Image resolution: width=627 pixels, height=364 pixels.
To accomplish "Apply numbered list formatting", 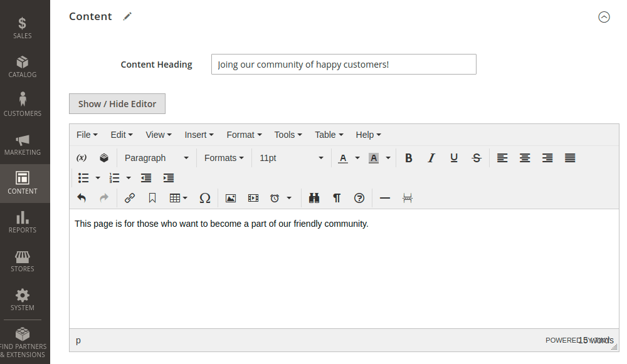I will coord(114,178).
